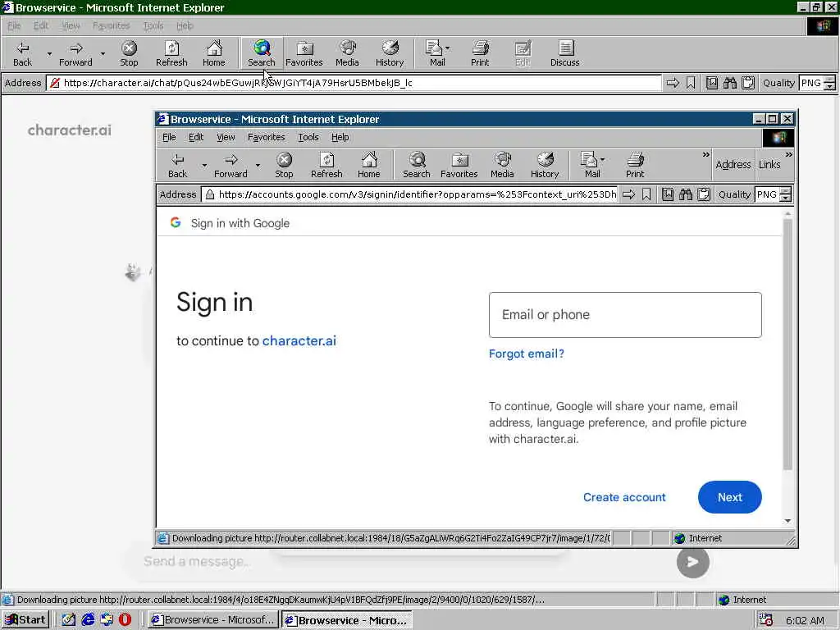The width and height of the screenshot is (840, 630).
Task: Click the scrollbar down arrow in sign-in window
Action: pyautogui.click(x=787, y=521)
